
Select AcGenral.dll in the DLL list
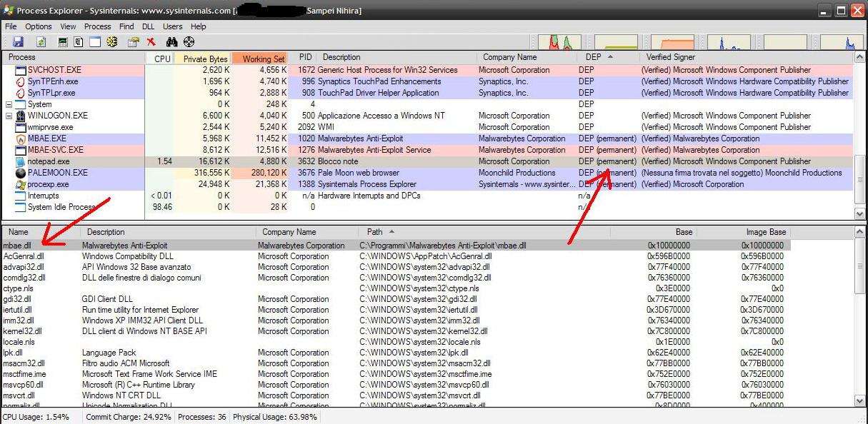396,256
